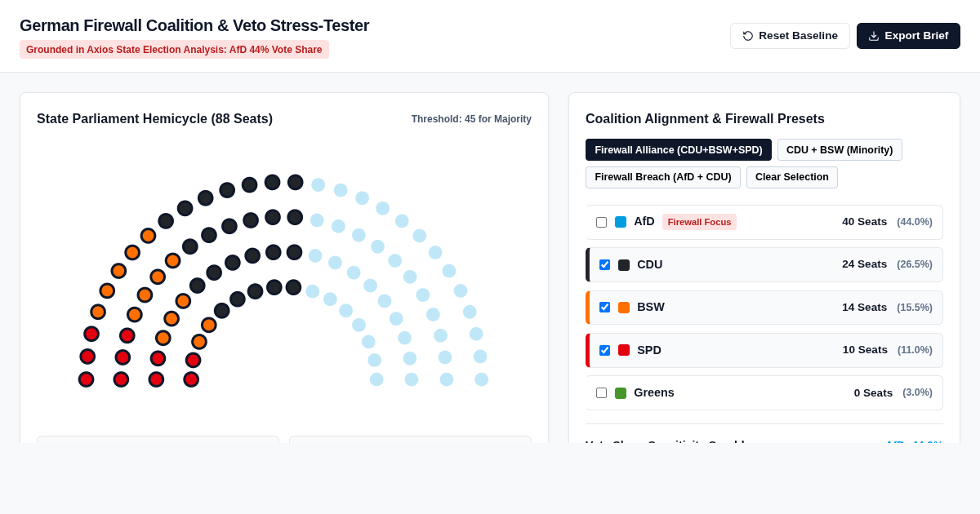The height and width of the screenshot is (514, 980).
Task: Click the page title German Firewall Coalition
Action: click(x=194, y=25)
